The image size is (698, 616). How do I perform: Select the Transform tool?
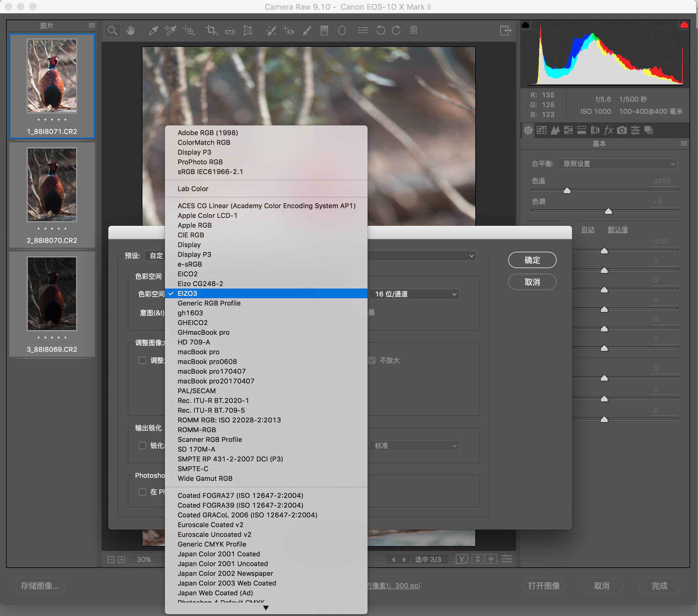tap(248, 31)
